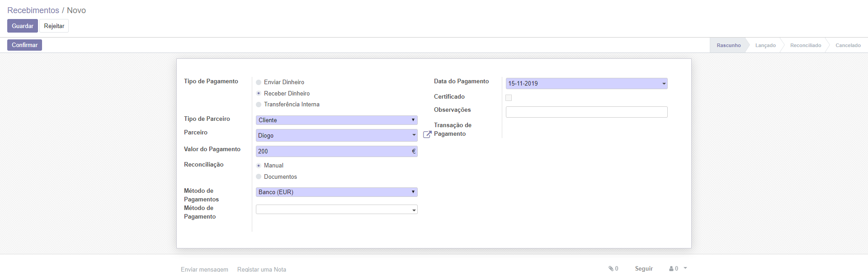The width and height of the screenshot is (868, 272).
Task: Open the Diogo partner external link icon
Action: pyautogui.click(x=427, y=134)
